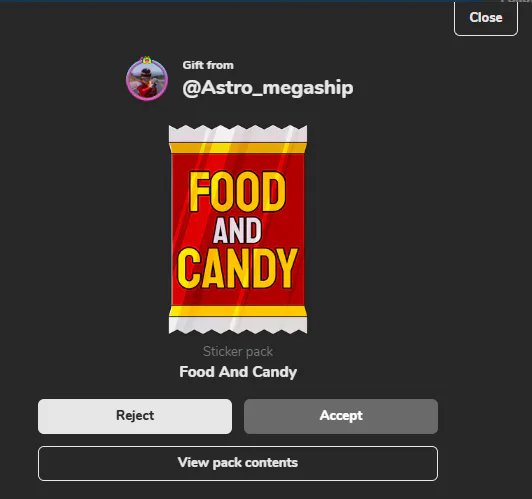Accept the gifted sticker pack
532x499 pixels.
341,416
